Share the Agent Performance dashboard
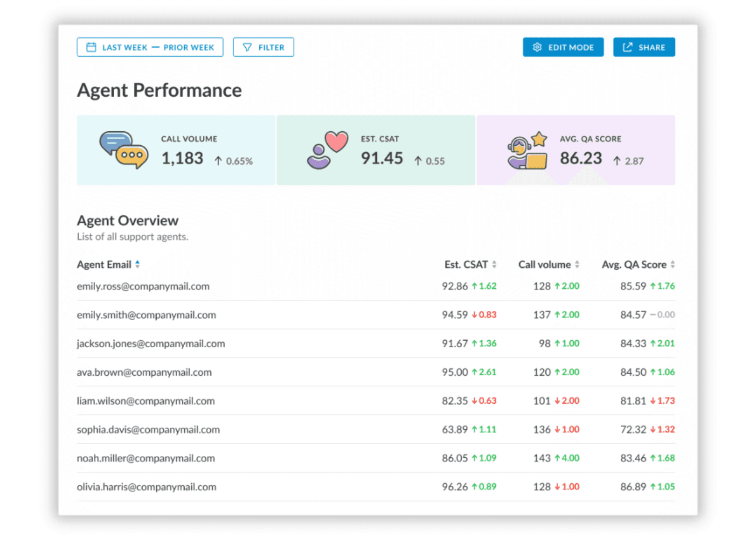 pyautogui.click(x=644, y=47)
